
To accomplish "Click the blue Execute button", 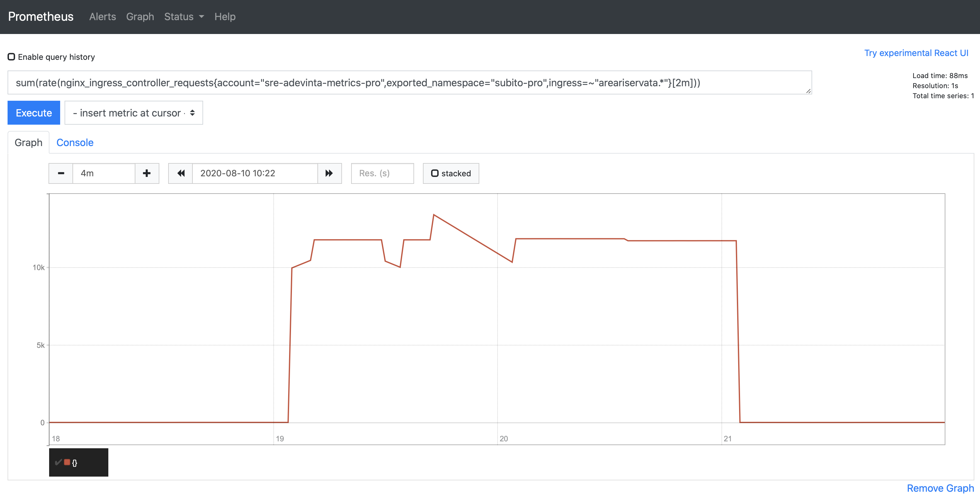I will pyautogui.click(x=34, y=113).
